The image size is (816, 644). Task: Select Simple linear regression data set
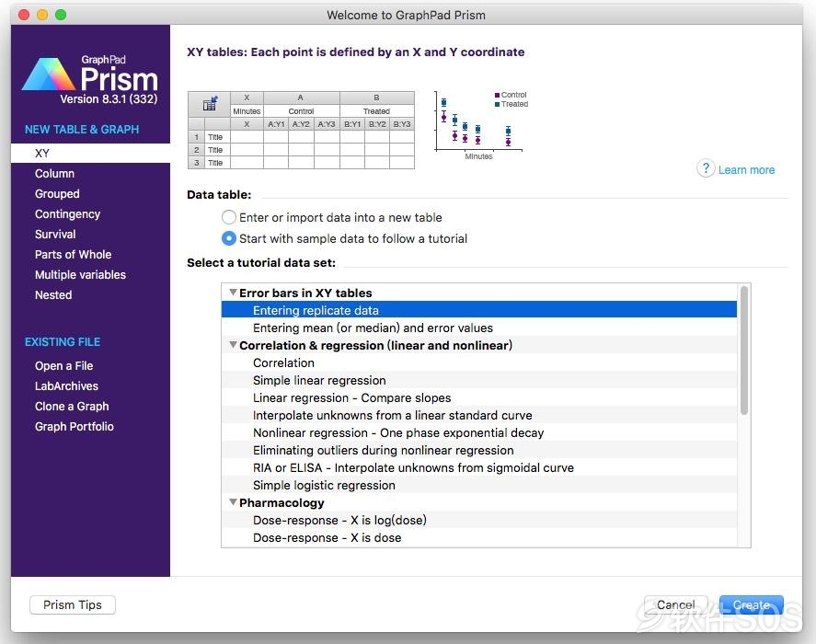click(x=478, y=381)
